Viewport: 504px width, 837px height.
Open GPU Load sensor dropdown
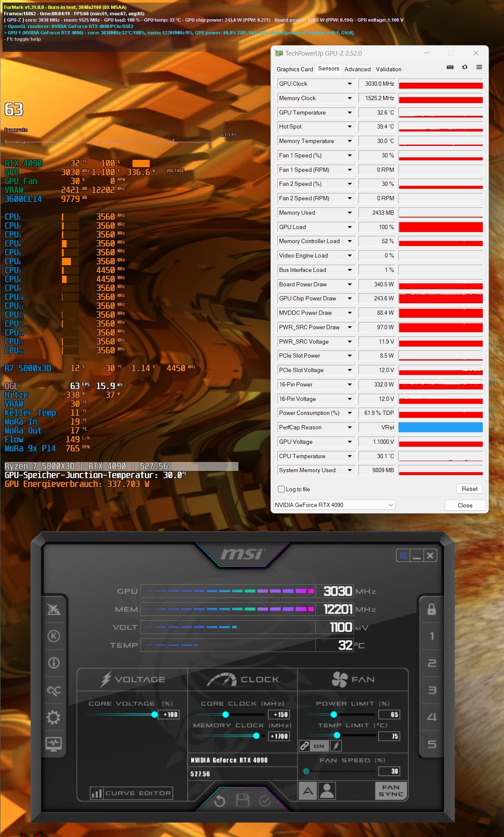click(x=350, y=227)
